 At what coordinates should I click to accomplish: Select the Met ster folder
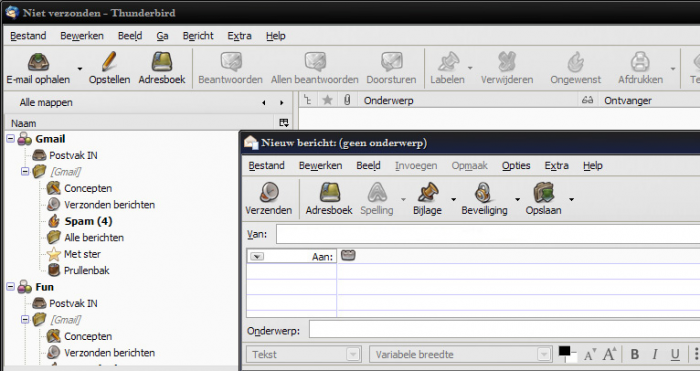(x=82, y=254)
